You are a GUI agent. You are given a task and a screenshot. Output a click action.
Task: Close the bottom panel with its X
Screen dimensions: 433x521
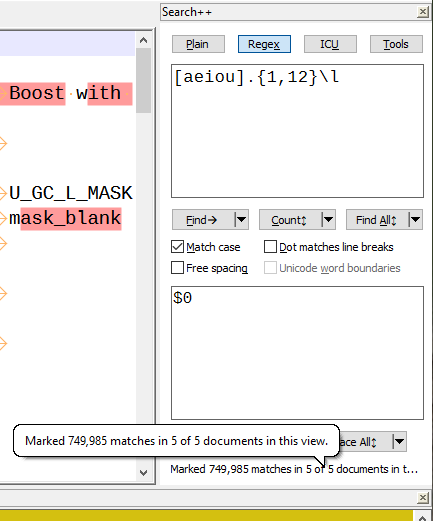[423, 498]
